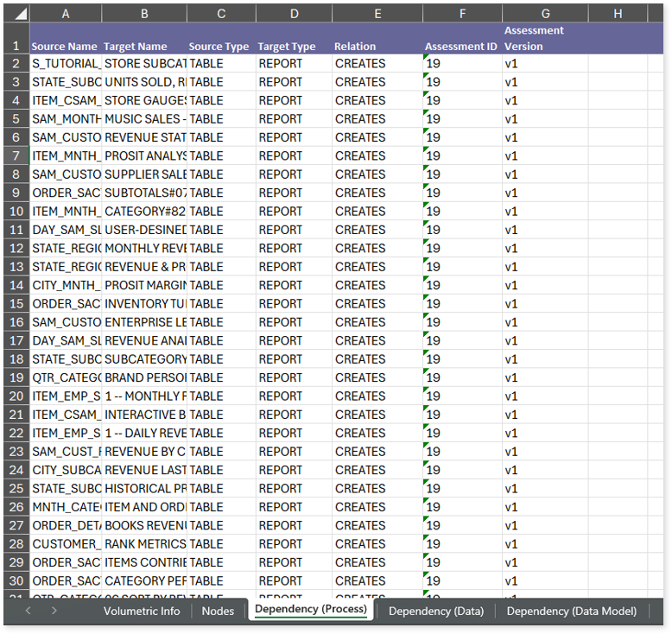Select the RANK METRICS cell in row 28
This screenshot has height=634, width=672.
(x=144, y=544)
